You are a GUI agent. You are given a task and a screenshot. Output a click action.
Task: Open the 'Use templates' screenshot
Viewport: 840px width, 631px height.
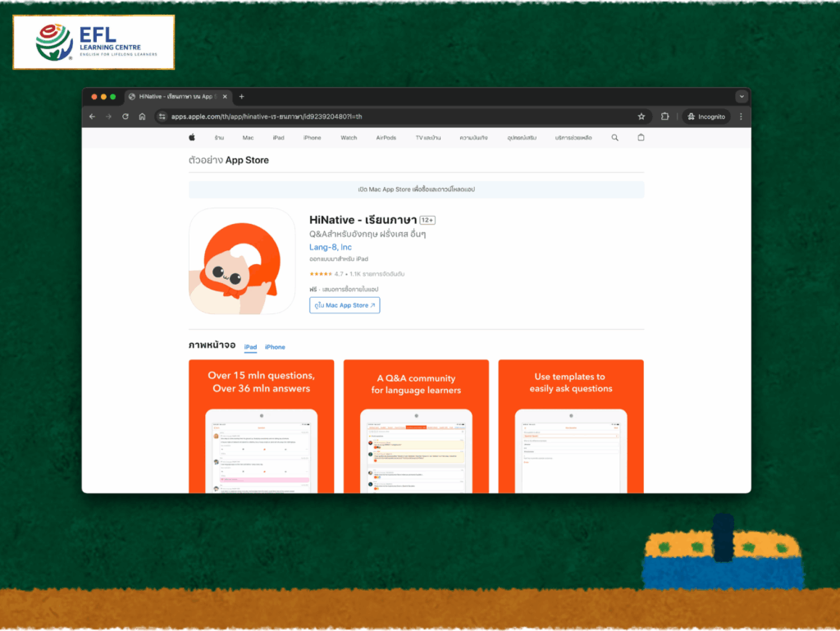(571, 427)
